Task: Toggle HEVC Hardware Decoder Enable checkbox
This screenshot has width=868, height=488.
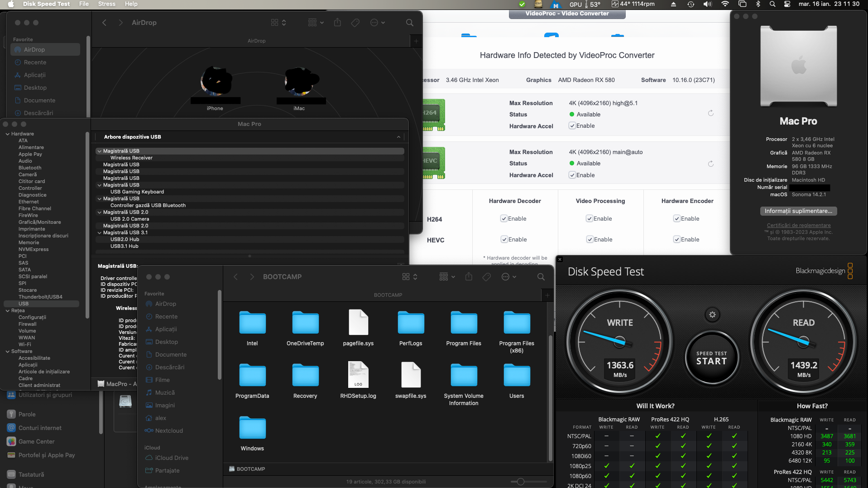Action: tap(504, 239)
